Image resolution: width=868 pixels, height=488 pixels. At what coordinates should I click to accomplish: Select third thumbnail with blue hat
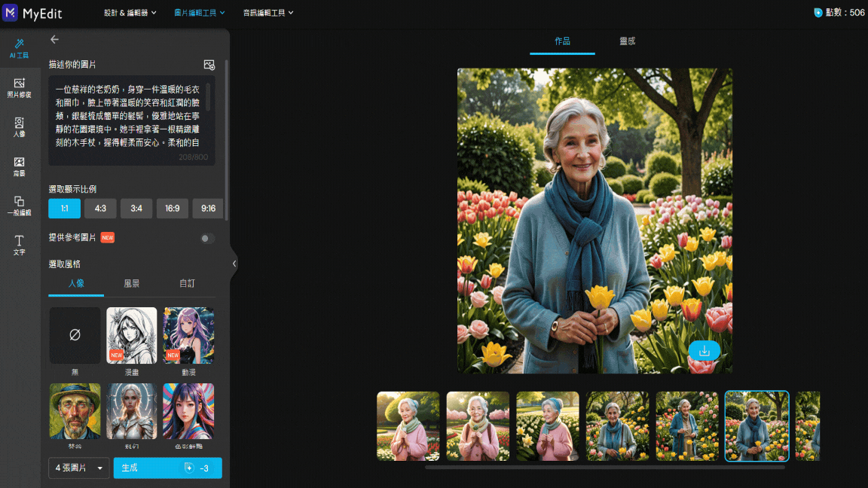point(548,426)
